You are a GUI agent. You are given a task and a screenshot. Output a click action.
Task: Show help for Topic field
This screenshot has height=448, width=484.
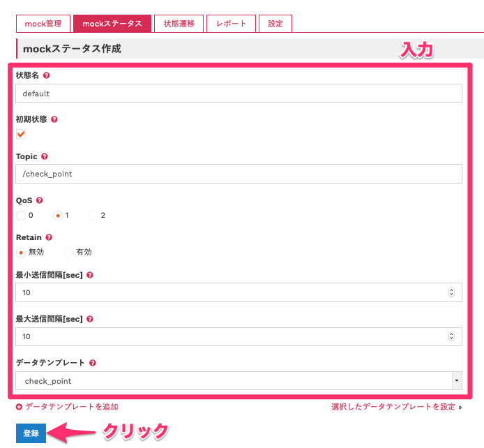[x=45, y=156]
